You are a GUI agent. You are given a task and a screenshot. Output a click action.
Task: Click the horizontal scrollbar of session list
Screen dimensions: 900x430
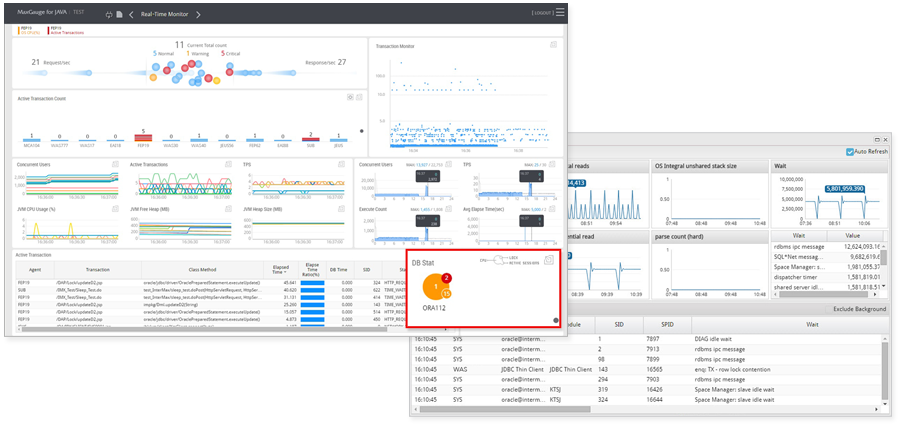point(504,410)
